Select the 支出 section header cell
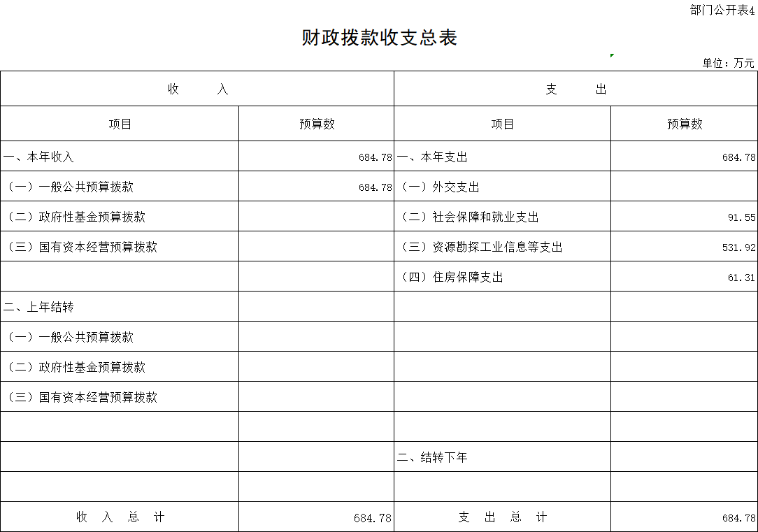Image resolution: width=758 pixels, height=532 pixels. coord(575,89)
